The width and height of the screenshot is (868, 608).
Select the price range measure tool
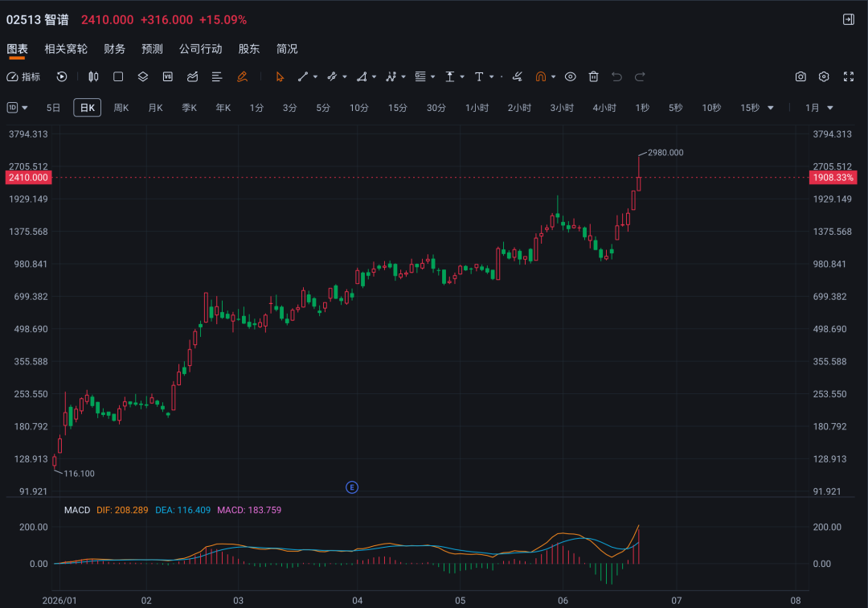point(450,77)
